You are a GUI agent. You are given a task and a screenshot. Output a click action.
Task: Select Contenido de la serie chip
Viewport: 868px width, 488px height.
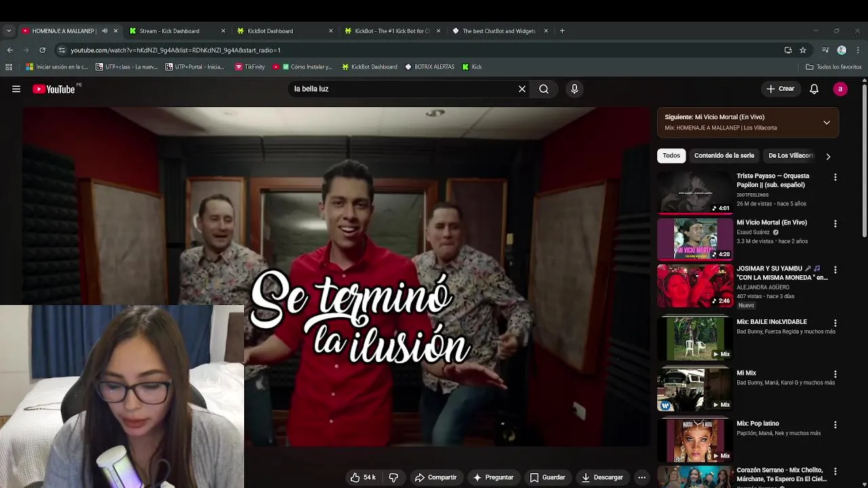[724, 156]
